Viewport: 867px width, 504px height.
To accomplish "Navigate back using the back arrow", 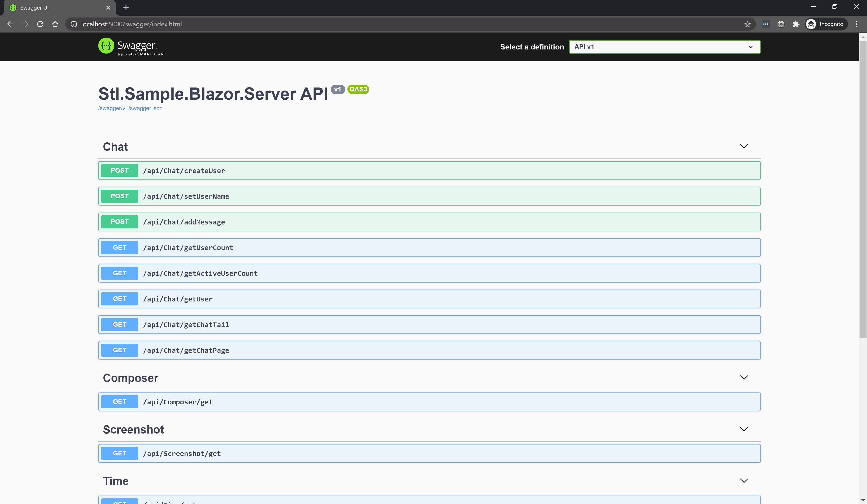I will click(10, 24).
